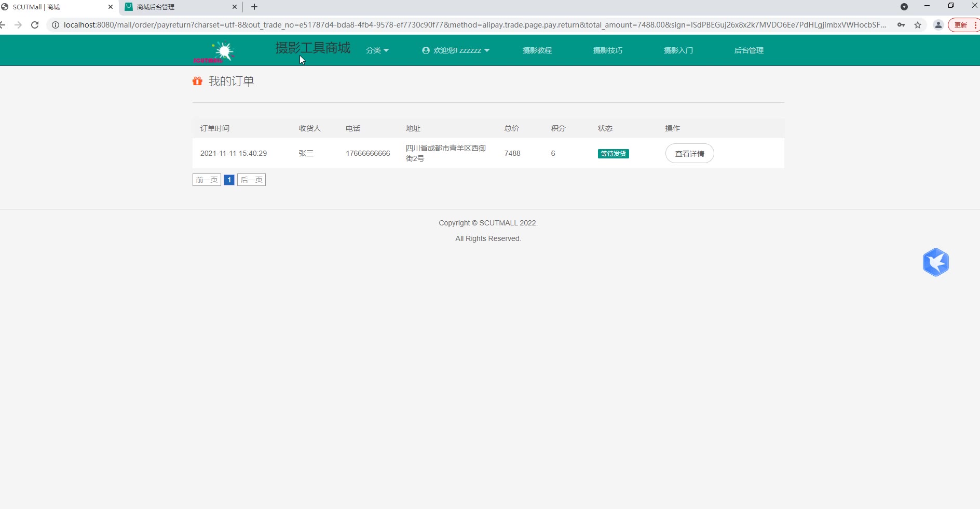Click the tab search down-arrow icon
Image resolution: width=980 pixels, height=509 pixels.
[x=904, y=7]
